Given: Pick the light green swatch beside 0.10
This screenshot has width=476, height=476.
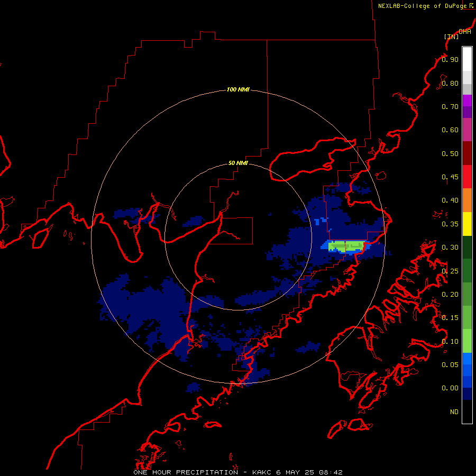Looking at the screenshot, I should 467,341.
